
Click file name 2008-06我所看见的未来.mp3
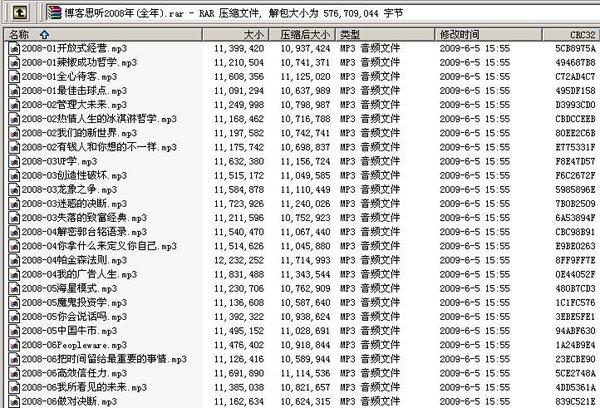[84, 387]
